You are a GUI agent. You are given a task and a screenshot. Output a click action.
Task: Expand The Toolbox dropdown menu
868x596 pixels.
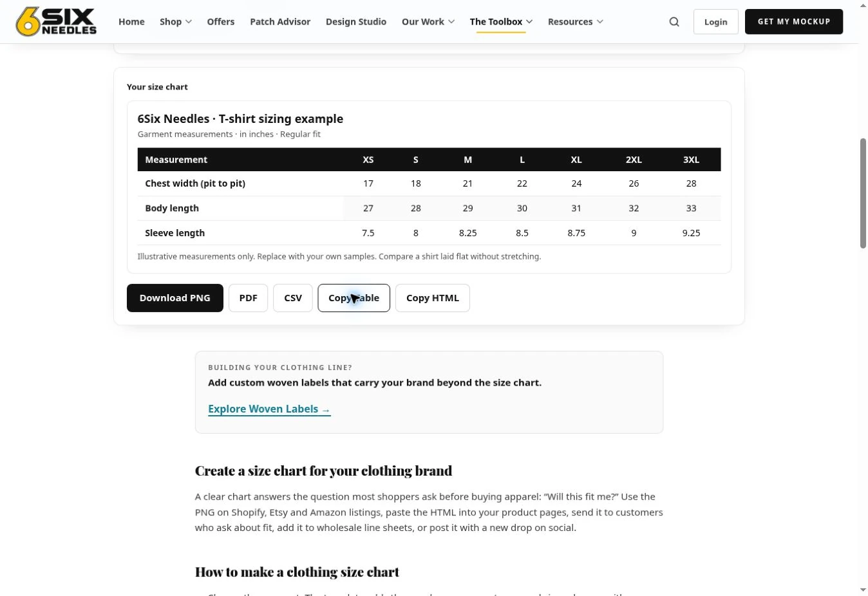pos(501,22)
